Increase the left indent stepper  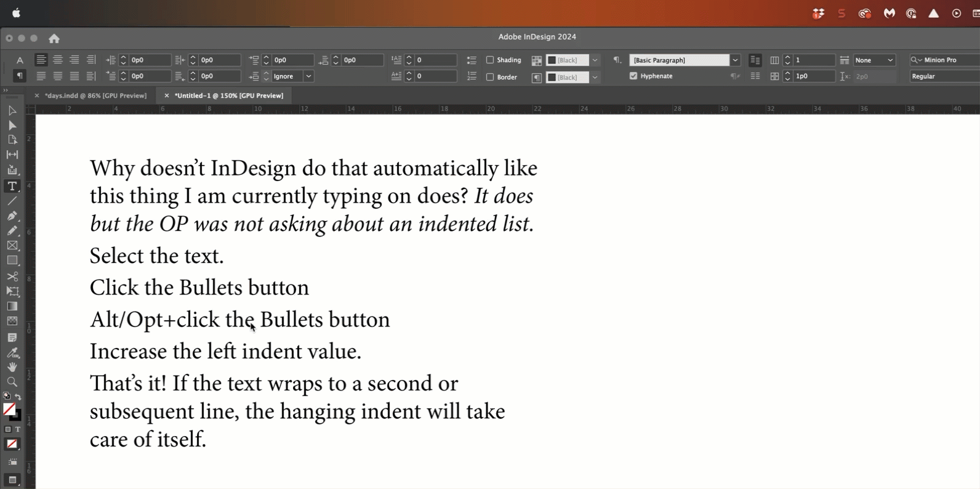[x=123, y=57]
